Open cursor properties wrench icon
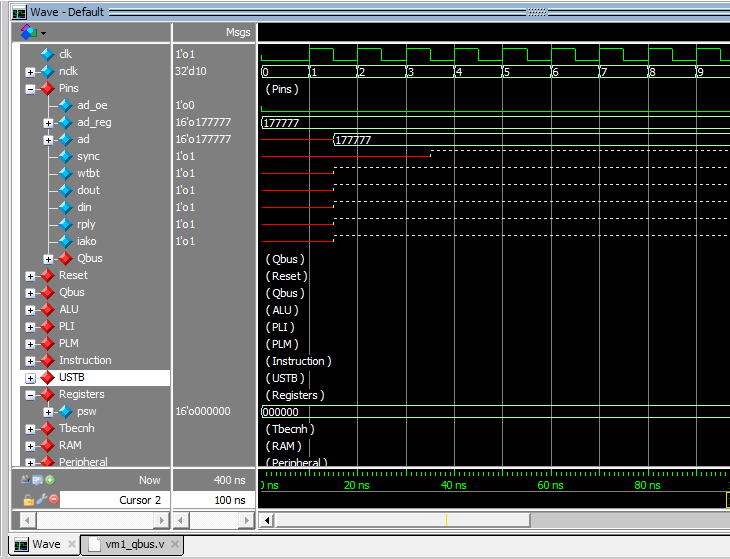 click(x=41, y=499)
